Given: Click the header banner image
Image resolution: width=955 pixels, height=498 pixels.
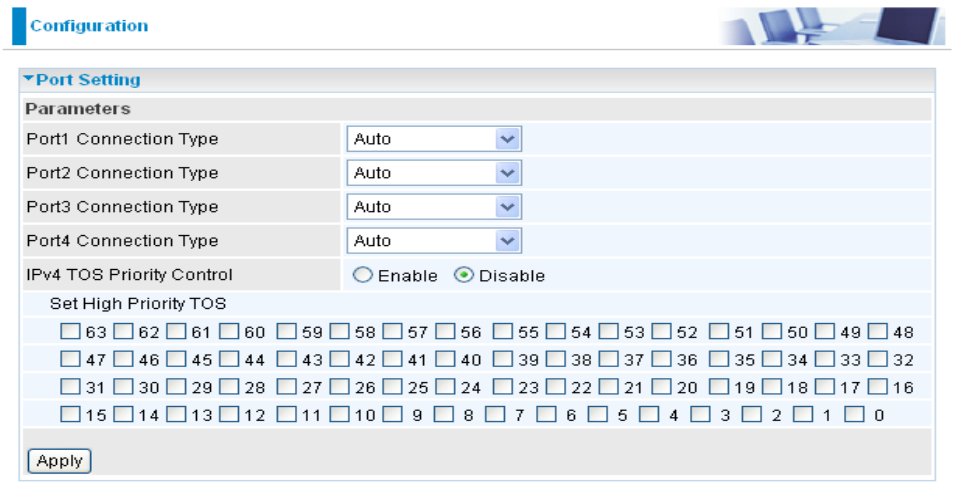Looking at the screenshot, I should coord(832,26).
